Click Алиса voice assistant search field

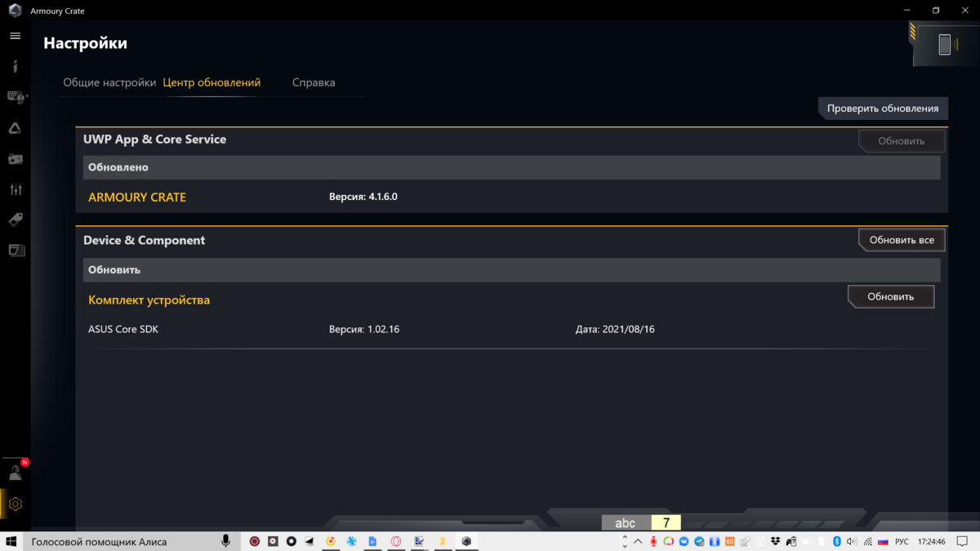click(121, 541)
